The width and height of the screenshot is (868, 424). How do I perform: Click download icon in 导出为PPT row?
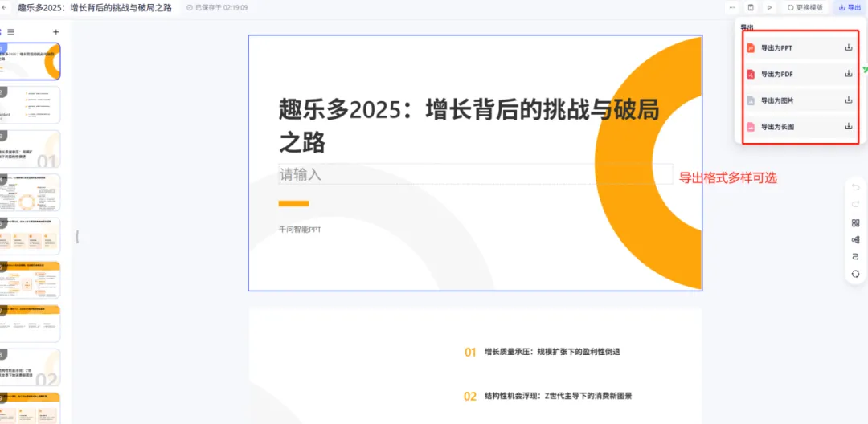(x=849, y=47)
